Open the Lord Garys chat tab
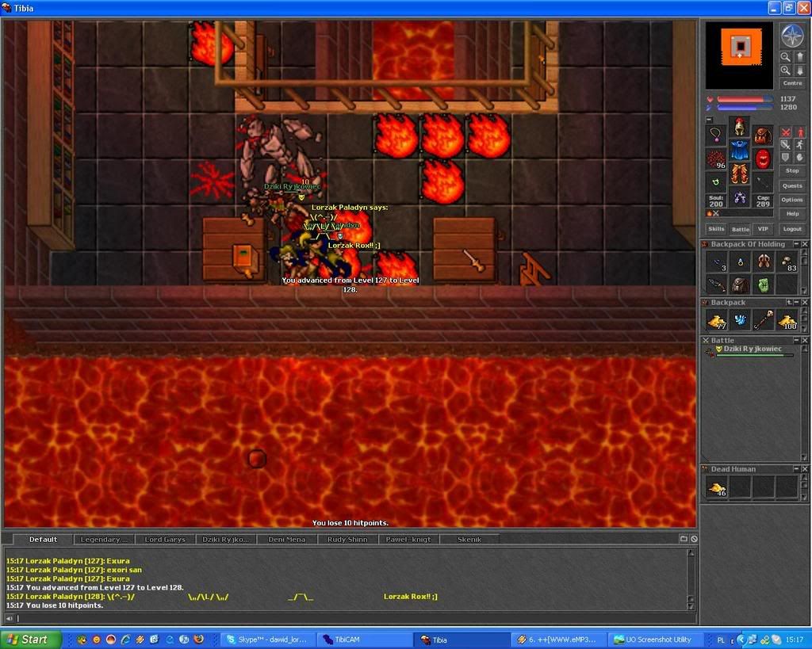The height and width of the screenshot is (649, 812). (165, 540)
